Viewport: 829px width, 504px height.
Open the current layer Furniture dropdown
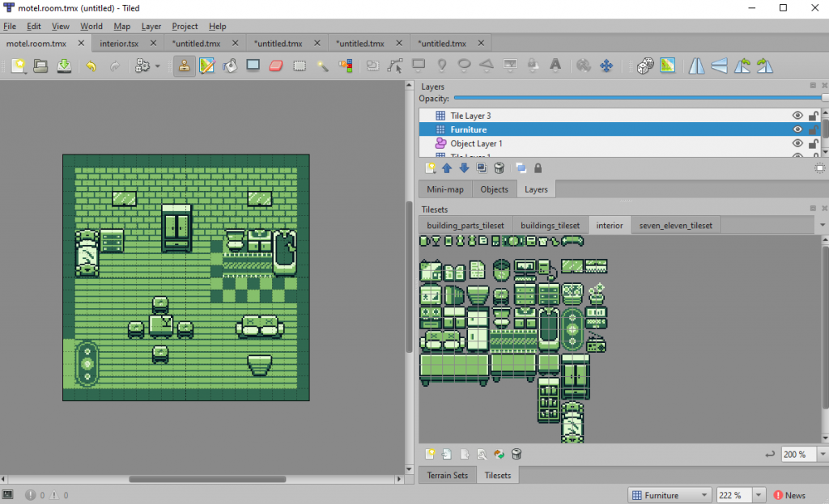click(x=702, y=495)
